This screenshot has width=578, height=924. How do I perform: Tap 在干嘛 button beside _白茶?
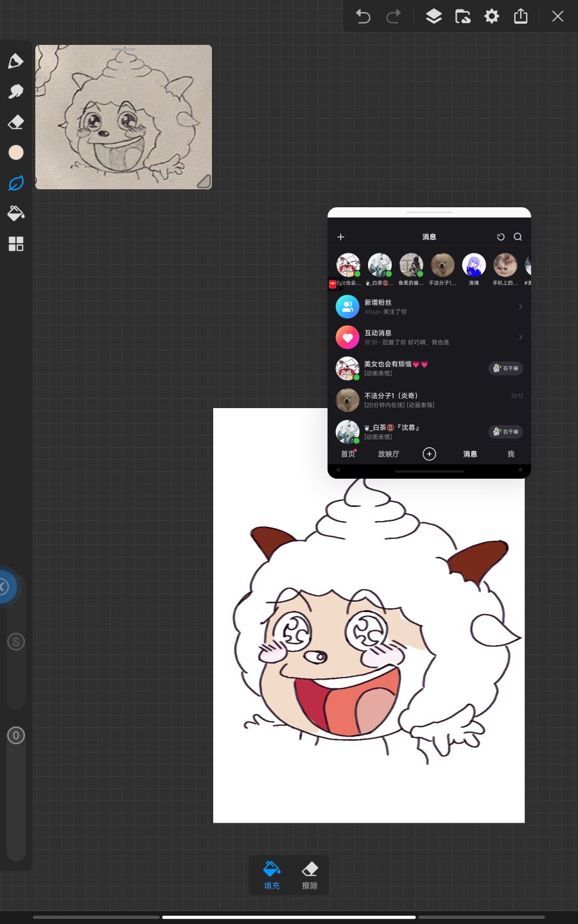click(x=506, y=432)
